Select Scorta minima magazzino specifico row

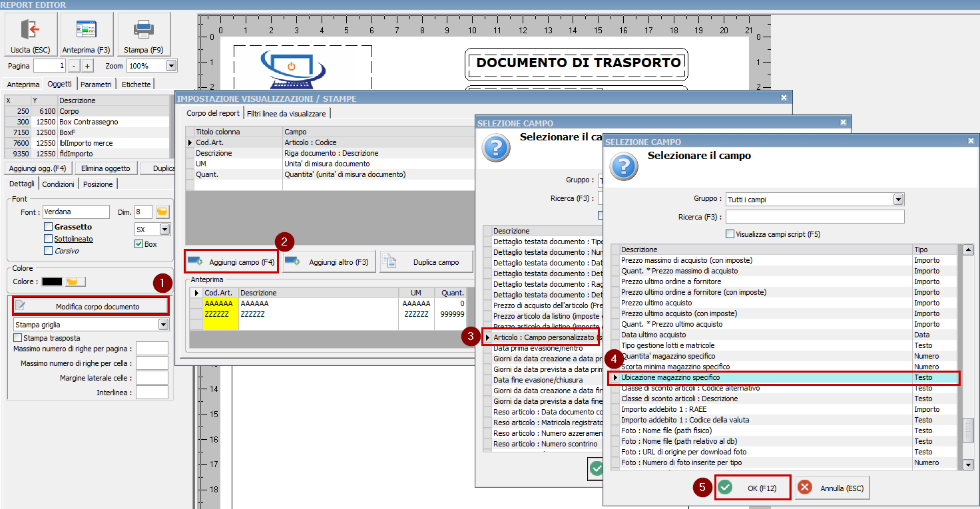(786, 367)
